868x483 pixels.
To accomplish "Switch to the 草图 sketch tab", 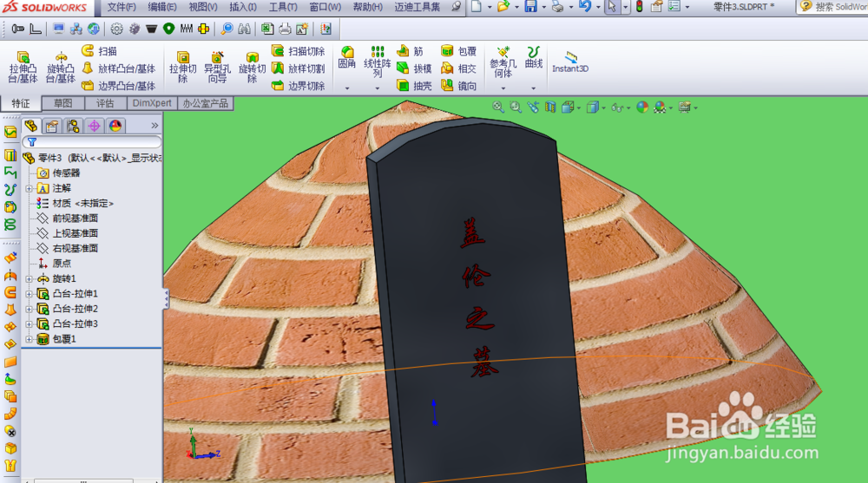I will [63, 103].
